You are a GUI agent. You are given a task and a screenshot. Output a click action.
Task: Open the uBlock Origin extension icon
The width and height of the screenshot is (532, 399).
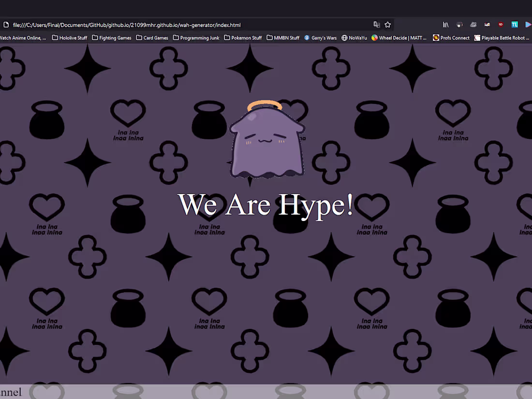(501, 24)
